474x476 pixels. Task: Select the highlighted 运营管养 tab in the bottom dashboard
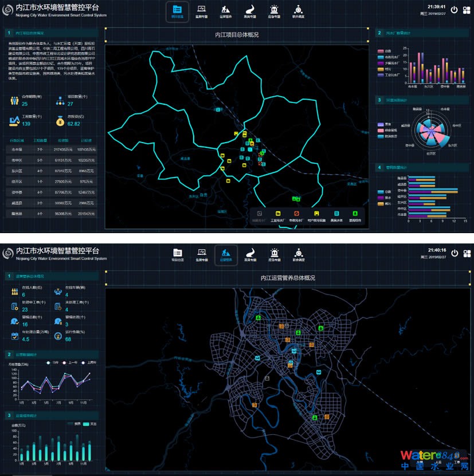[x=226, y=254]
